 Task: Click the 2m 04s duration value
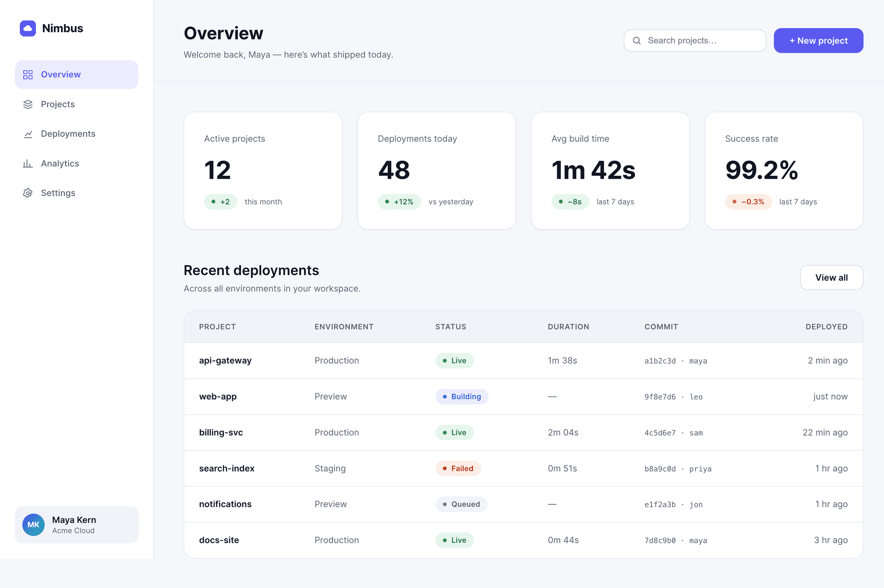563,433
